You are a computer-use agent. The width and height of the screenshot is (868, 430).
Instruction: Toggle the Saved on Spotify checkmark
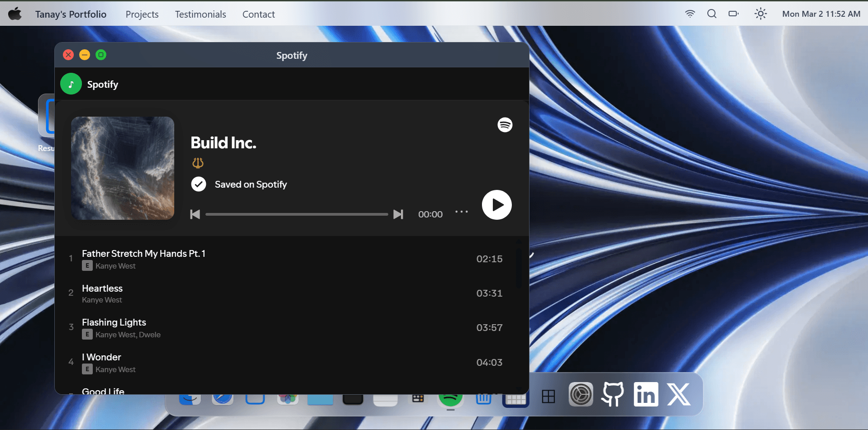pyautogui.click(x=198, y=184)
